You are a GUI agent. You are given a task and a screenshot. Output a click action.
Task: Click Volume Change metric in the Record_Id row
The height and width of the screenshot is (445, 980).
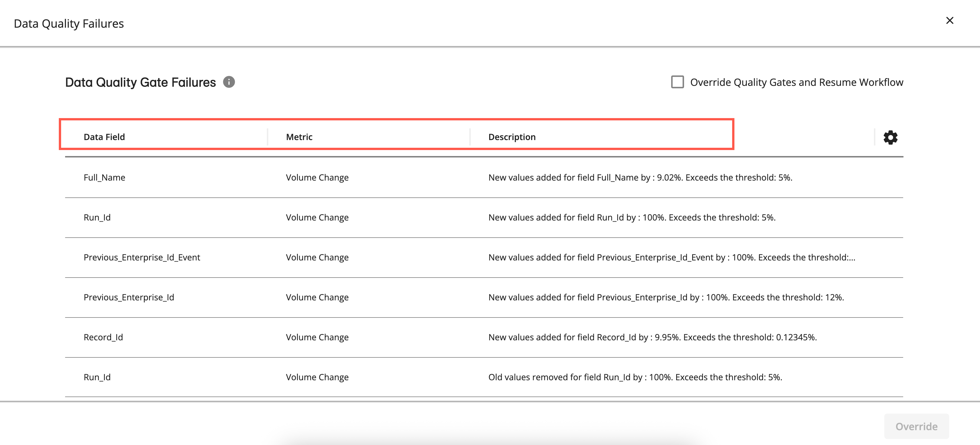click(x=317, y=337)
